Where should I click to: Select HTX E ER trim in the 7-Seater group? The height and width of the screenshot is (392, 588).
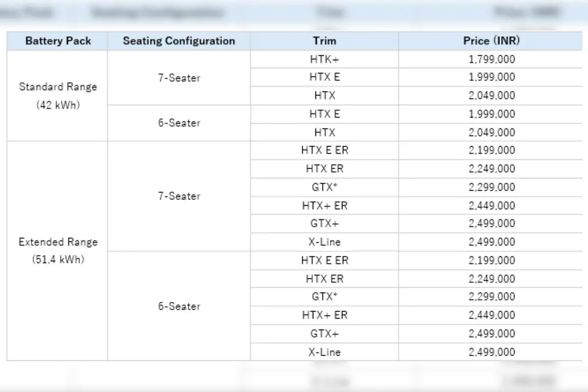tap(324, 150)
